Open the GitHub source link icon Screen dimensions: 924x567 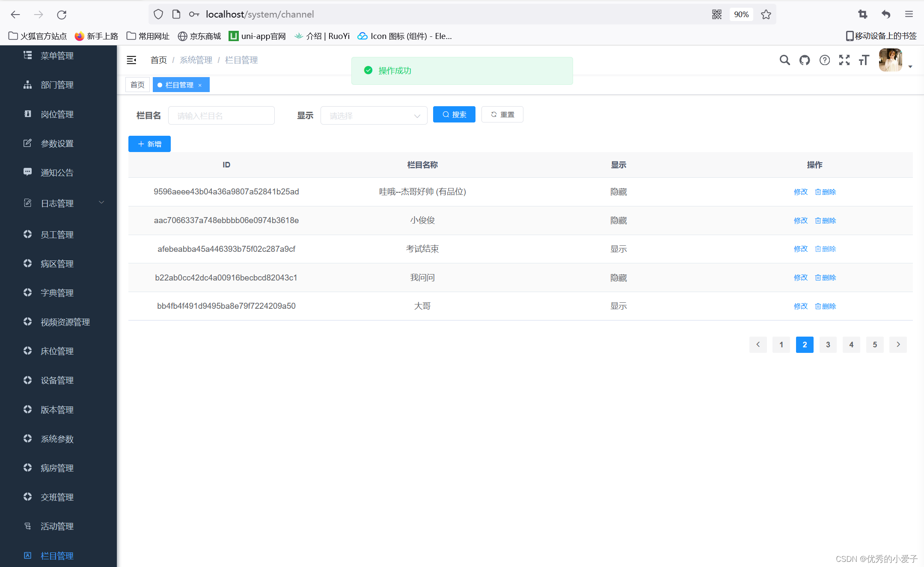(x=805, y=60)
